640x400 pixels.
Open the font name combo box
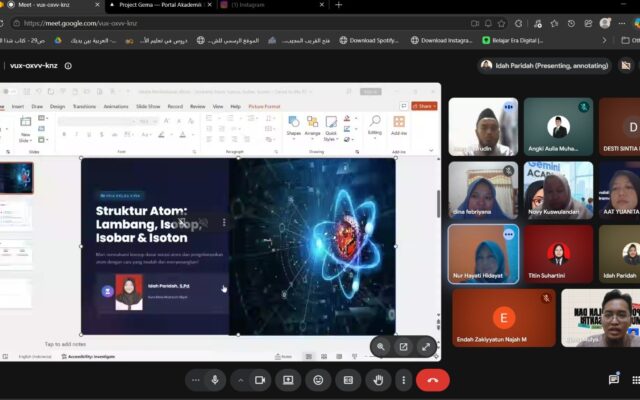pos(97,121)
